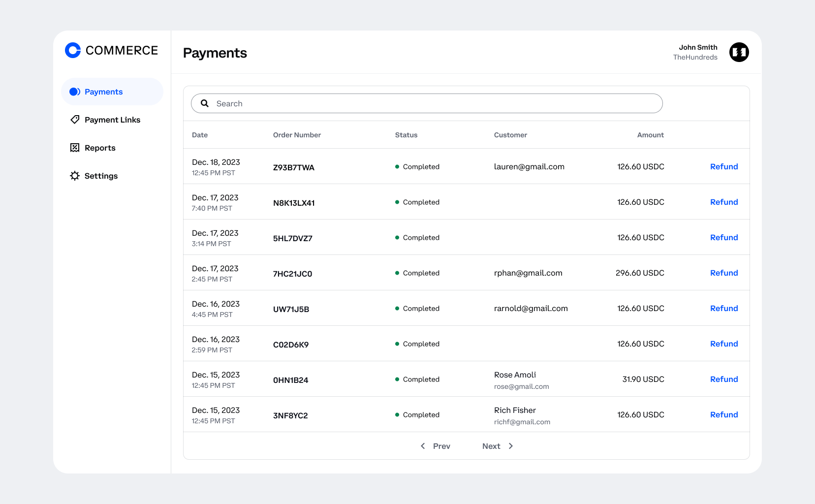Open Reports via its sidebar icon
The width and height of the screenshot is (815, 504).
(x=74, y=148)
